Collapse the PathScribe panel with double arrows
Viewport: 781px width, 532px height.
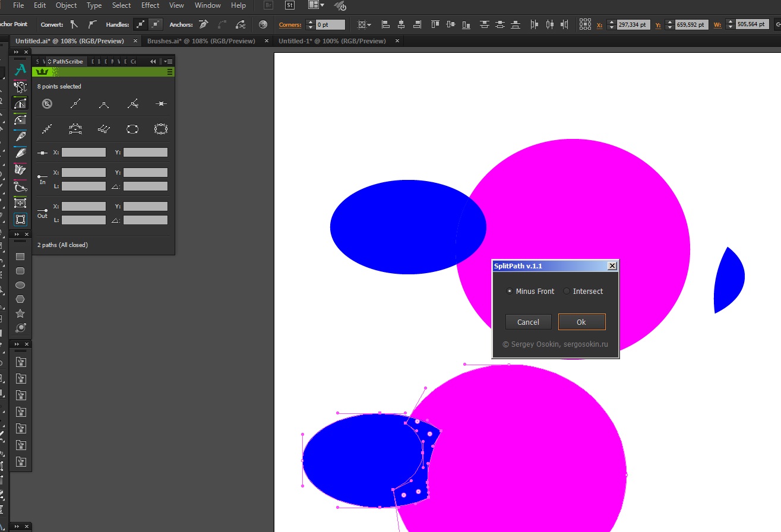click(153, 61)
